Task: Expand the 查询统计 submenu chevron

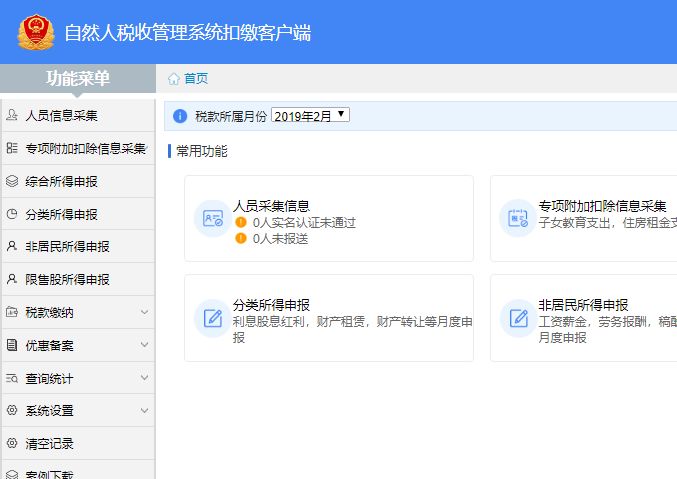Action: [x=145, y=378]
